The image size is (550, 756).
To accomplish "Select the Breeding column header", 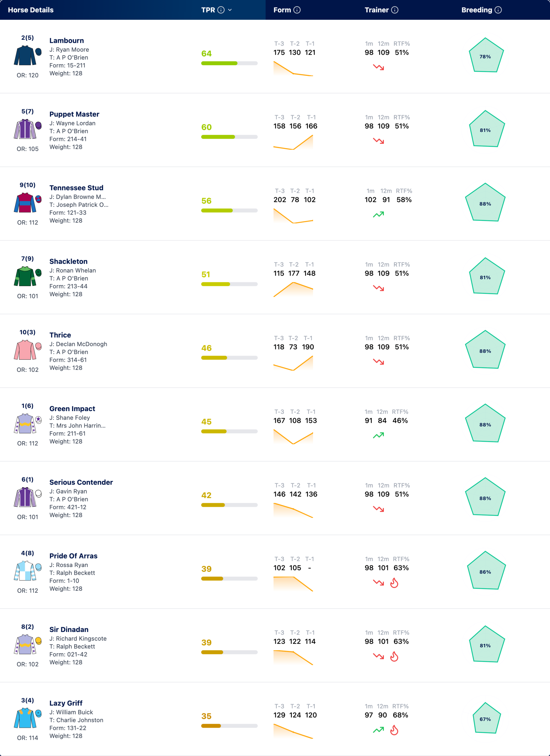I will click(x=477, y=10).
